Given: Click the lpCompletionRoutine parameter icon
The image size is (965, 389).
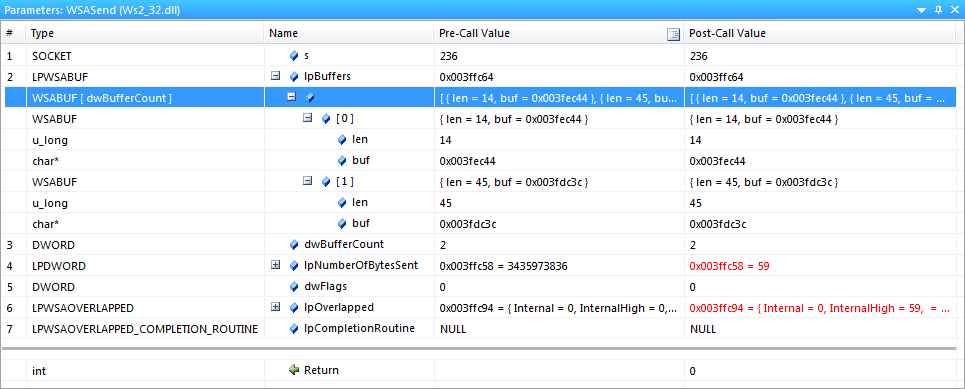Looking at the screenshot, I should pos(294,328).
